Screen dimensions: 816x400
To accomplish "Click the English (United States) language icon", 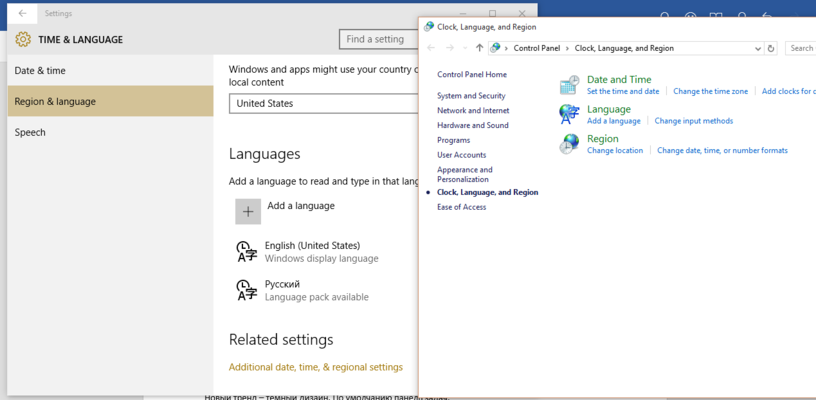I will pyautogui.click(x=247, y=252).
